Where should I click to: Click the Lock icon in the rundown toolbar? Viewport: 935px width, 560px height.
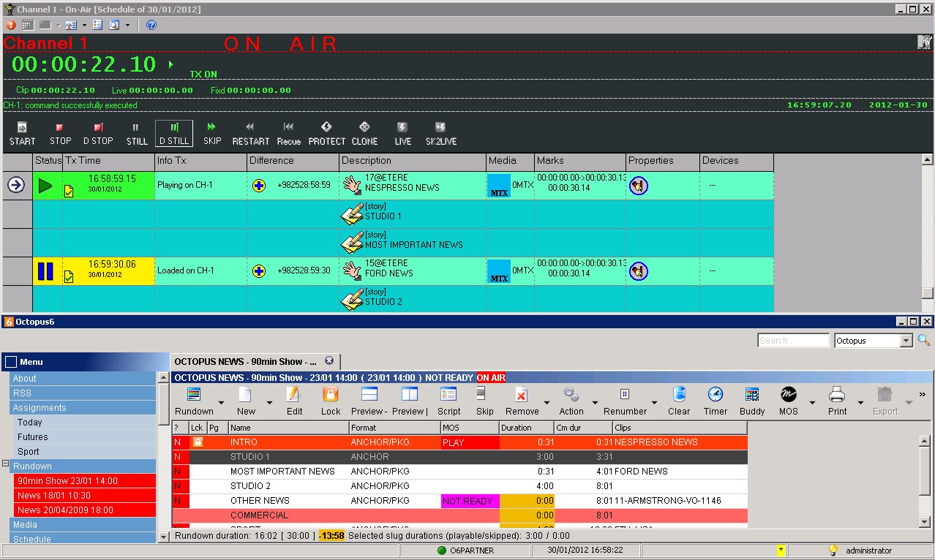click(x=331, y=401)
